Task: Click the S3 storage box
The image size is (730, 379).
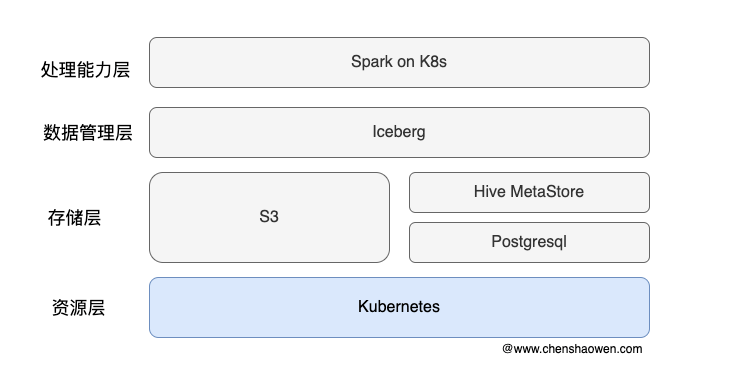Action: pos(269,217)
